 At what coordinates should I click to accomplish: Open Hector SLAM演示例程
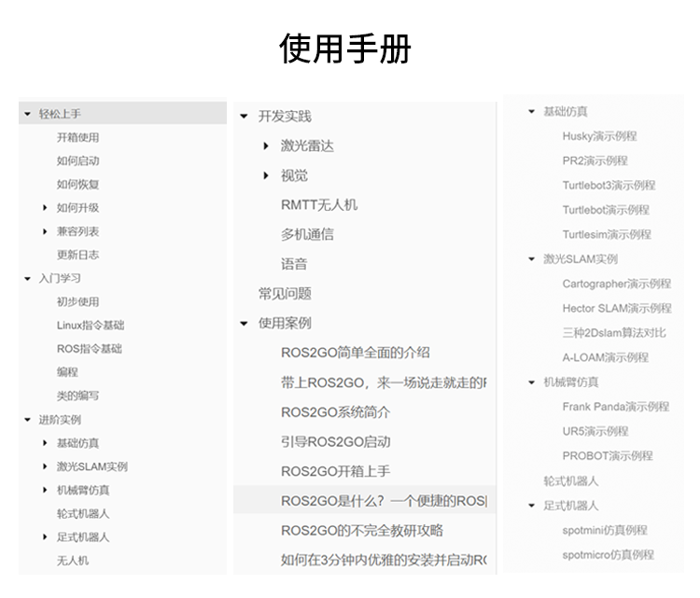pos(617,309)
